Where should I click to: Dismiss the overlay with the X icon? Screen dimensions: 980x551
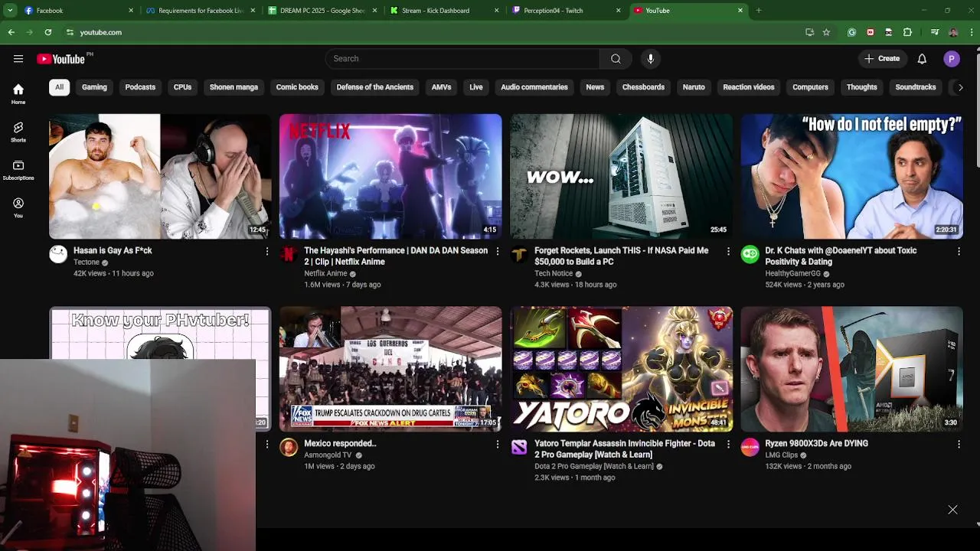coord(952,510)
